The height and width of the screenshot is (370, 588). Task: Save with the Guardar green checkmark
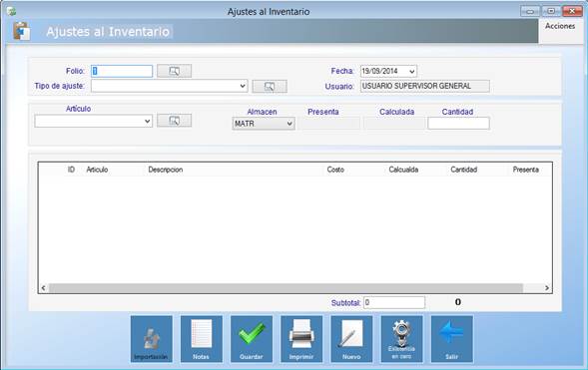[x=252, y=339]
